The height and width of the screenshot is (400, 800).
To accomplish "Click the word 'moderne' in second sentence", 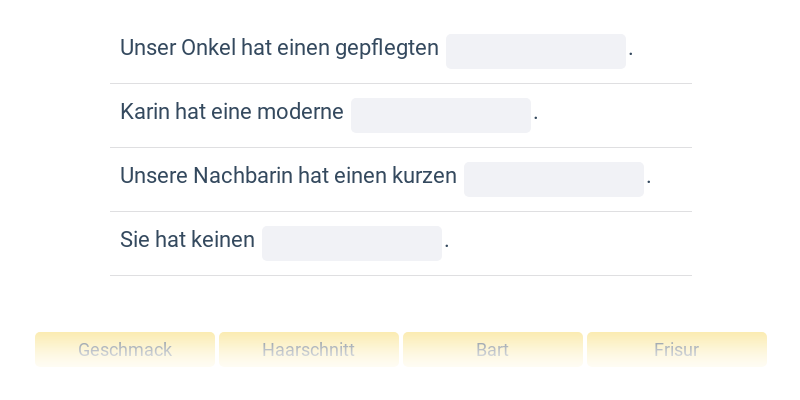I will click(x=300, y=112).
